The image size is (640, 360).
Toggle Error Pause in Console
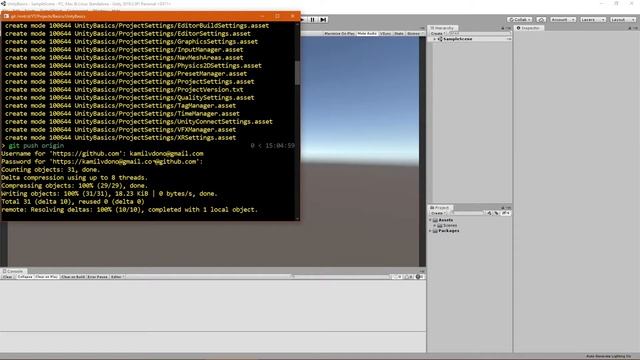(98, 277)
